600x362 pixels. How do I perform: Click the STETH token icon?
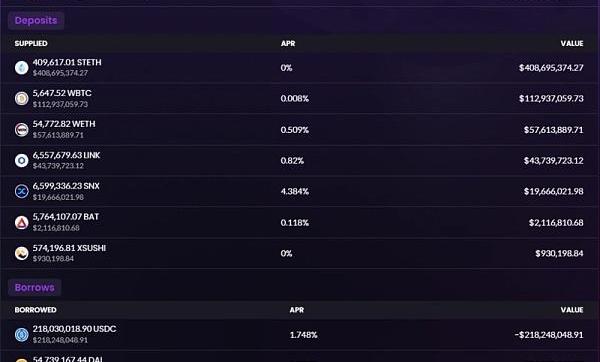click(21, 68)
